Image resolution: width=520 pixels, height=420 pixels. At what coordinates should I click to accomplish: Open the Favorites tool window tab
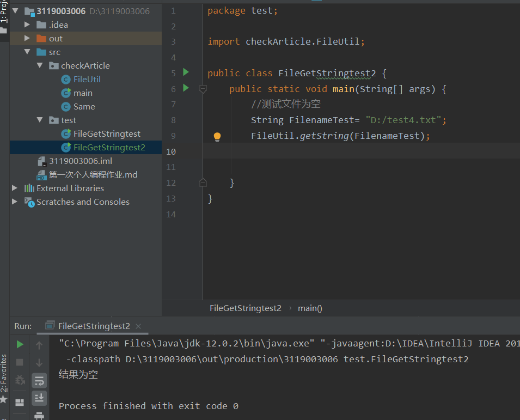pyautogui.click(x=4, y=373)
